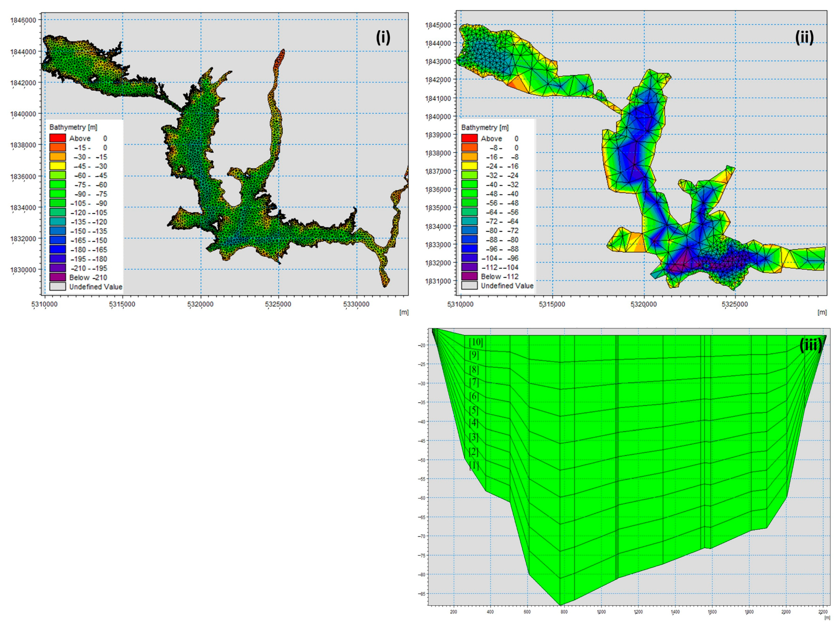840x628 pixels.
Task: Click the 5330000 x-axis label in panel (i)
Action: pos(356,305)
